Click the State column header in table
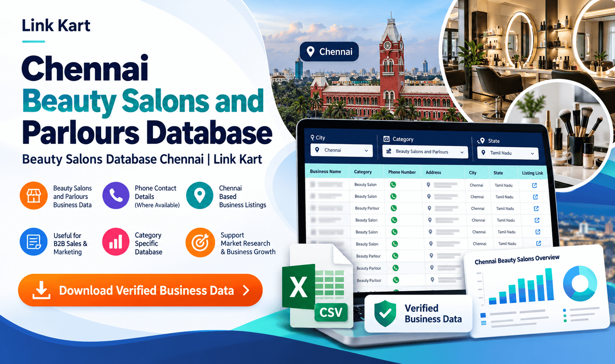Screen dimensions: 615x364 [x=498, y=173]
